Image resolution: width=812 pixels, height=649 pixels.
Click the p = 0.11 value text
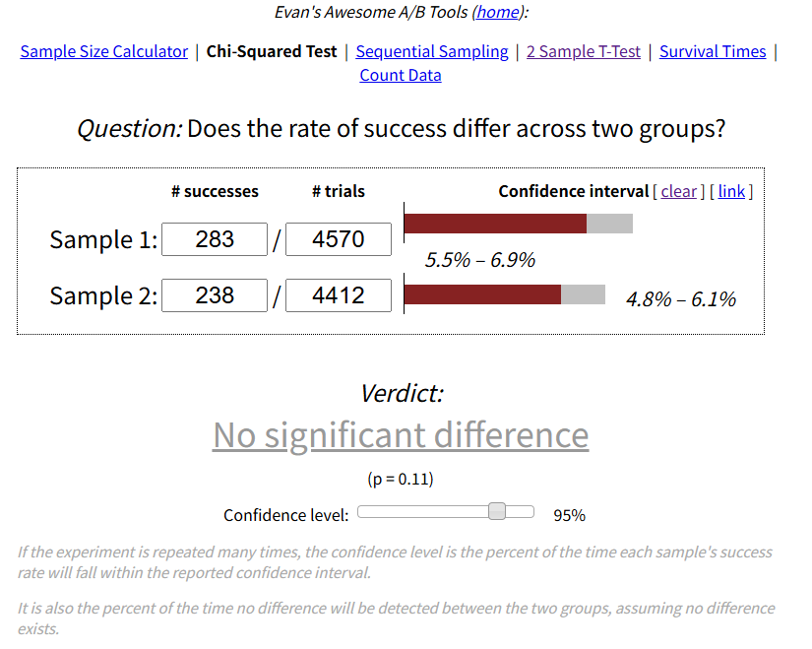[400, 480]
